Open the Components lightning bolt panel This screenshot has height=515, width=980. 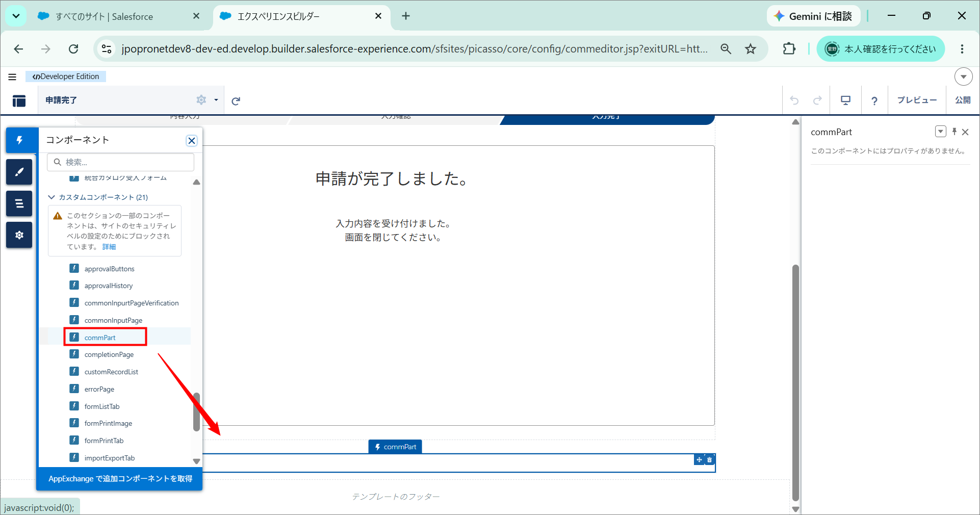tap(19, 140)
